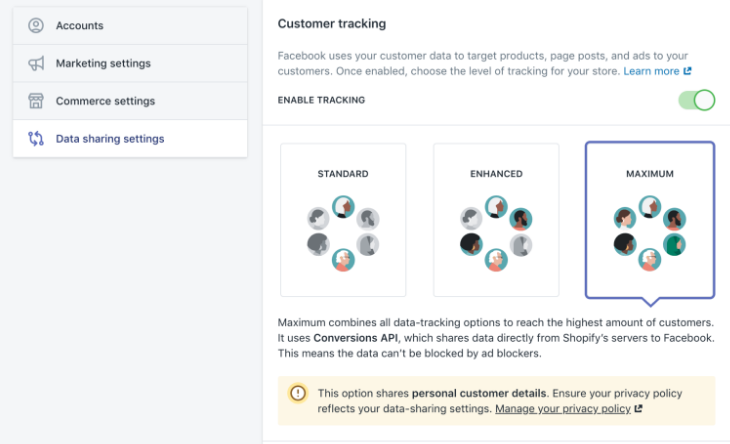The image size is (730, 444).
Task: Click the avatar circle illustration in Standard card
Action: click(343, 233)
